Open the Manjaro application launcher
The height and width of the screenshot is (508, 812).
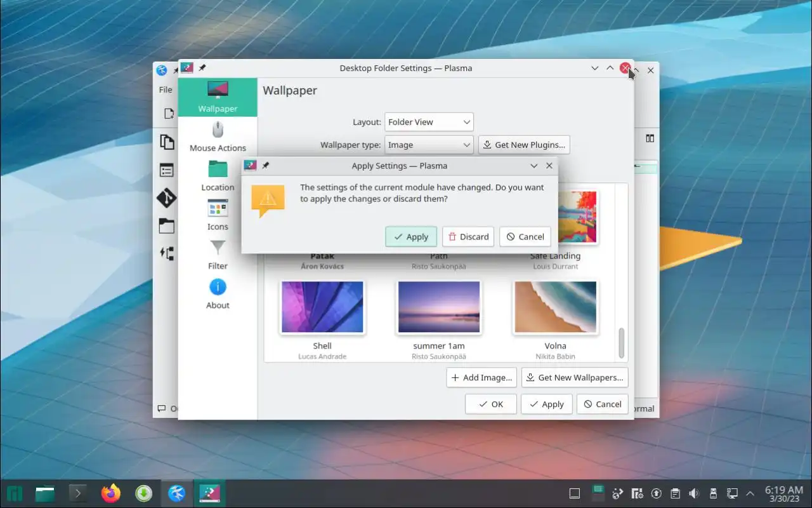15,493
